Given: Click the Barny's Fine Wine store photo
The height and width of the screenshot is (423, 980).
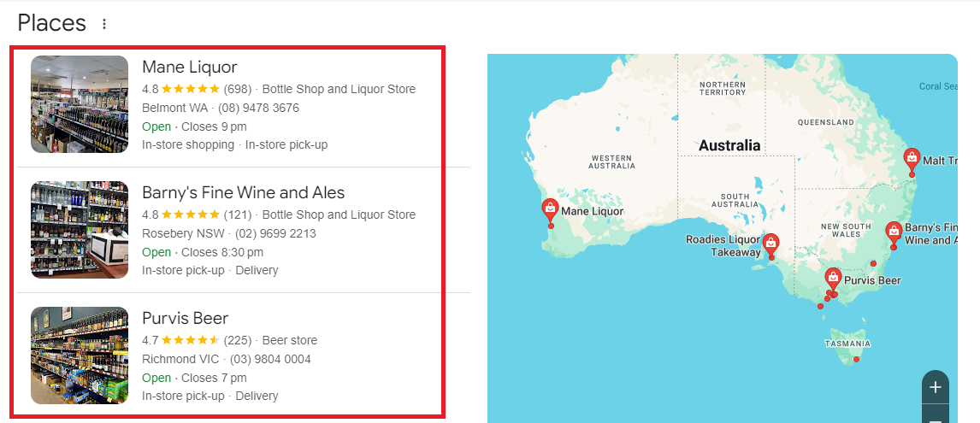Looking at the screenshot, I should (x=80, y=230).
